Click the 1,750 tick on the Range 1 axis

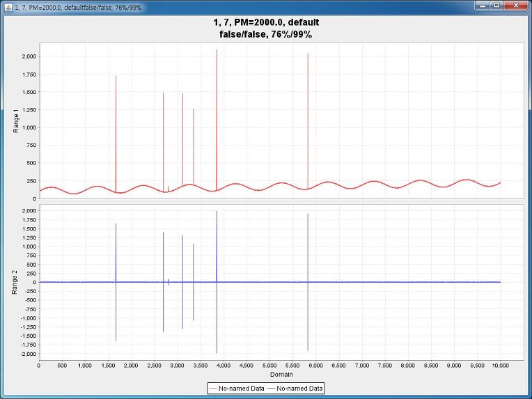pyautogui.click(x=29, y=75)
